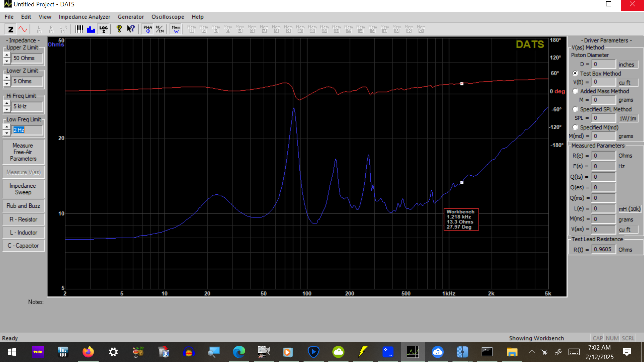Open the Oscilloscope menu

coord(168,17)
